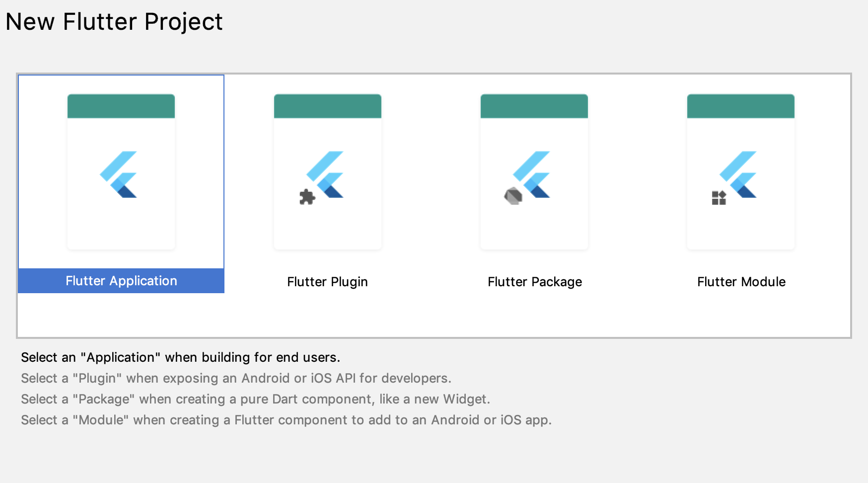Click the widgets grid badge on Module card
Screen dimensions: 868x483
[x=719, y=198]
